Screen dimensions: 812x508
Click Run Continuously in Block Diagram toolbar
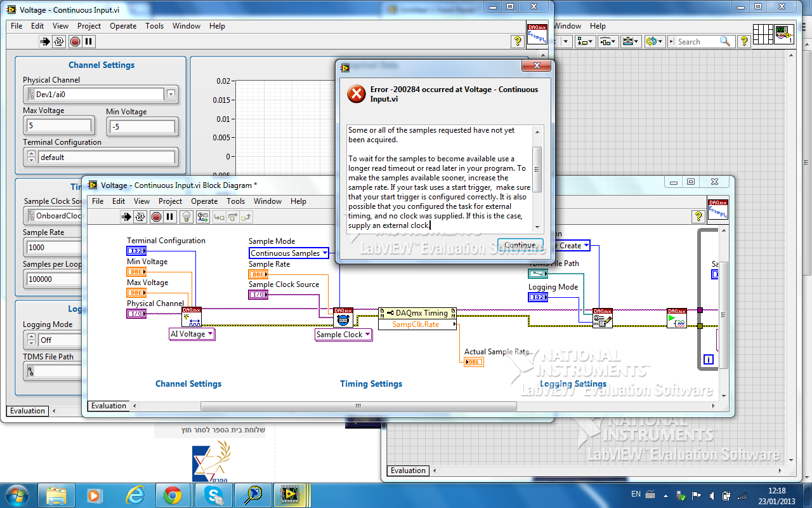point(140,217)
